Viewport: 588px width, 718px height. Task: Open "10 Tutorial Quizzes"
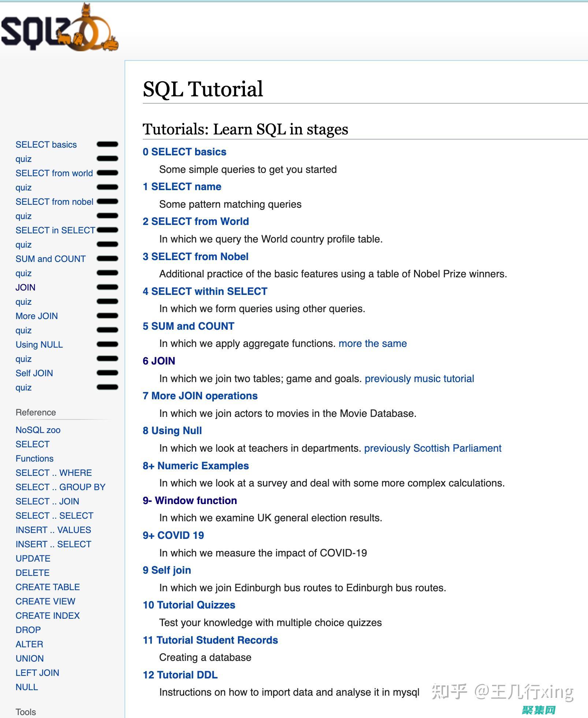coord(189,605)
